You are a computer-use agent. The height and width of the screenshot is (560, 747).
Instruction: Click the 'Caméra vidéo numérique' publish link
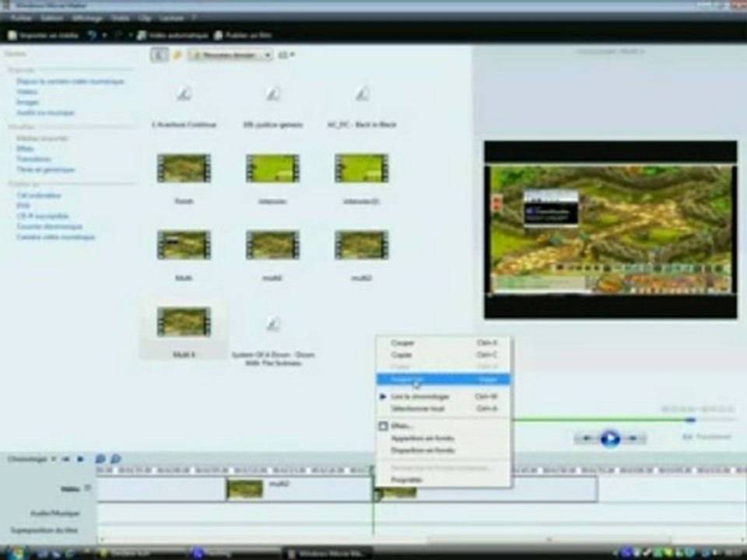56,237
